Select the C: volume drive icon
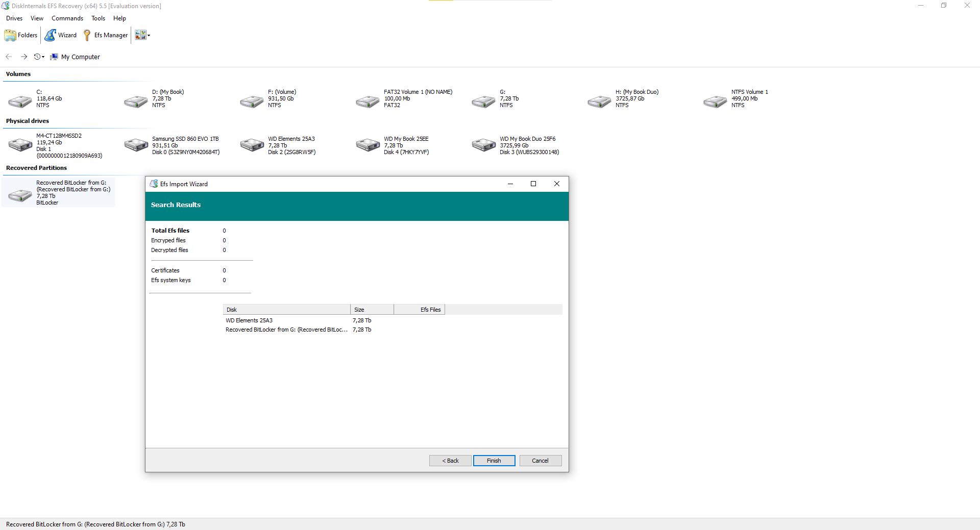This screenshot has height=530, width=980. [20, 102]
